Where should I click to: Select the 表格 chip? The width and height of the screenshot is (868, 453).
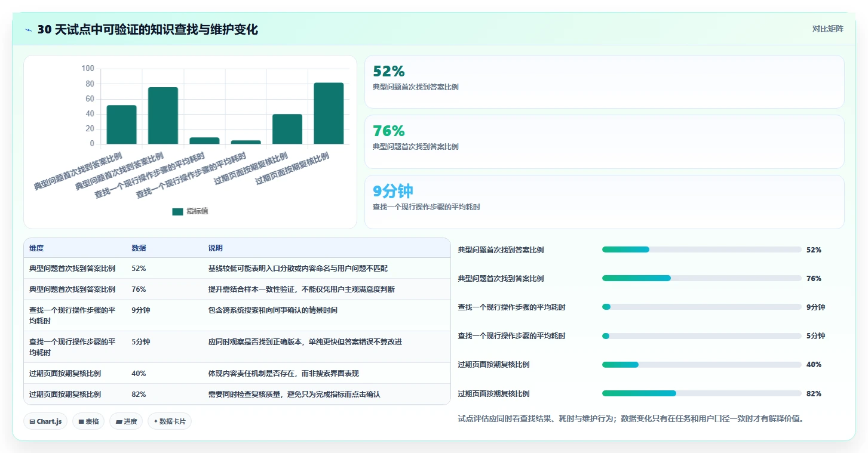(x=88, y=421)
